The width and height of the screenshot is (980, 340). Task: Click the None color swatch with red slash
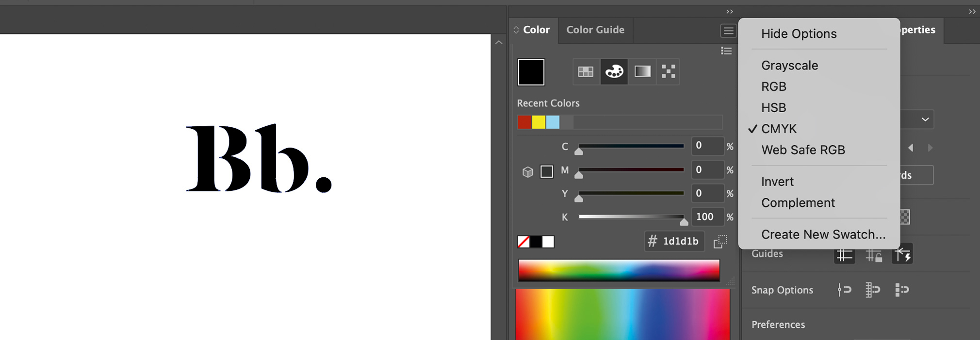click(523, 242)
